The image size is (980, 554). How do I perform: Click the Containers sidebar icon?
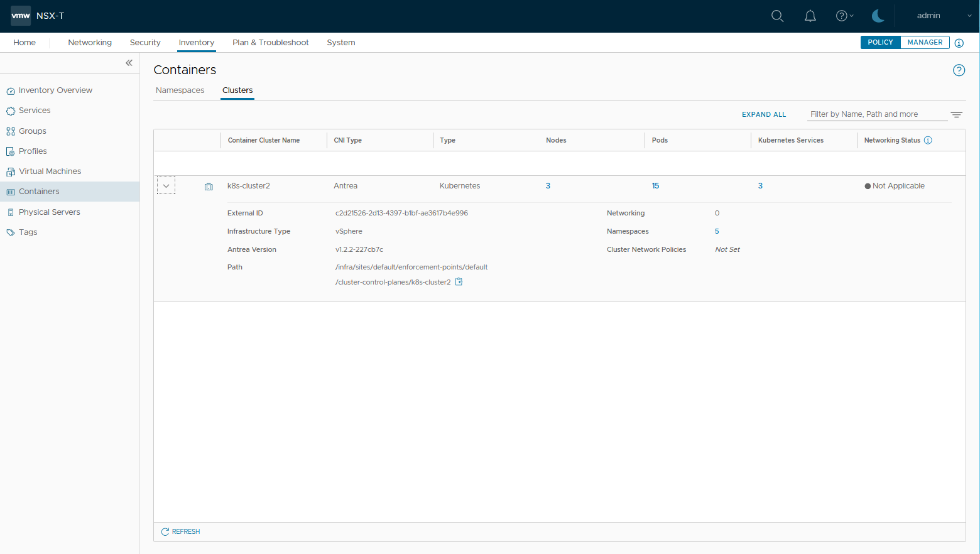click(11, 192)
